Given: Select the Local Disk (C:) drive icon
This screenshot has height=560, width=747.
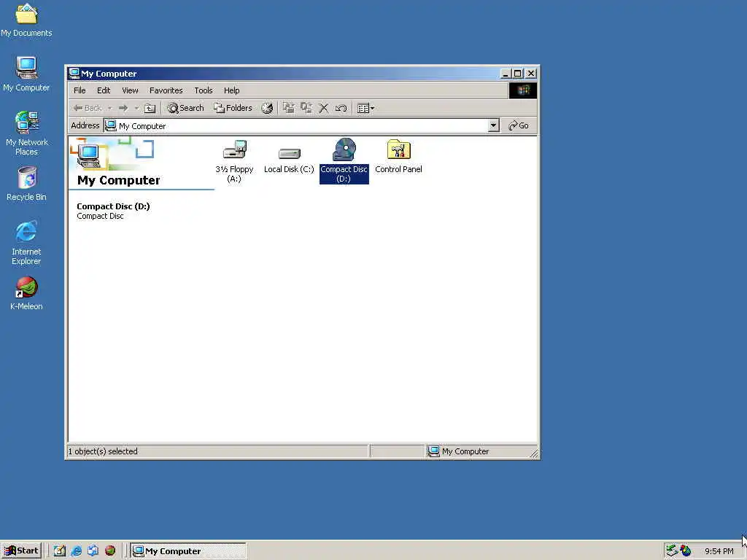Looking at the screenshot, I should 289,153.
